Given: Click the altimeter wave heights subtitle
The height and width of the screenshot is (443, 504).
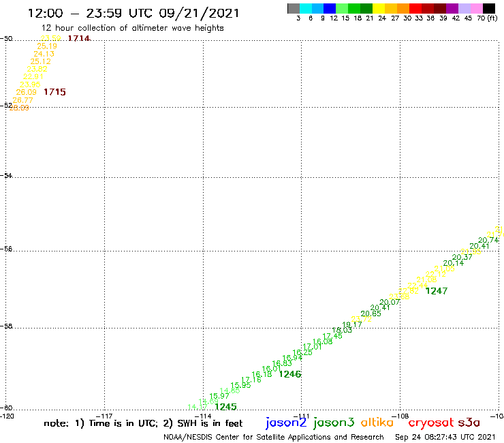Looking at the screenshot, I should point(132,29).
